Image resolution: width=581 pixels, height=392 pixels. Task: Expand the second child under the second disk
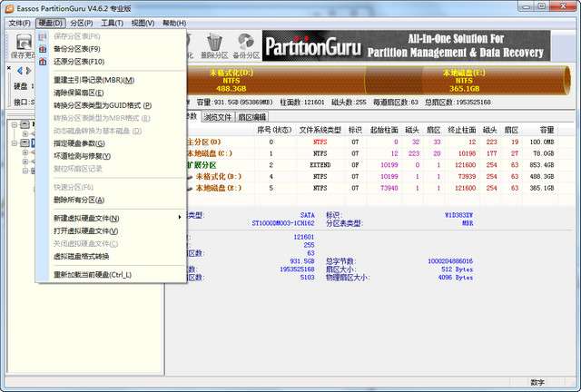[25, 162]
